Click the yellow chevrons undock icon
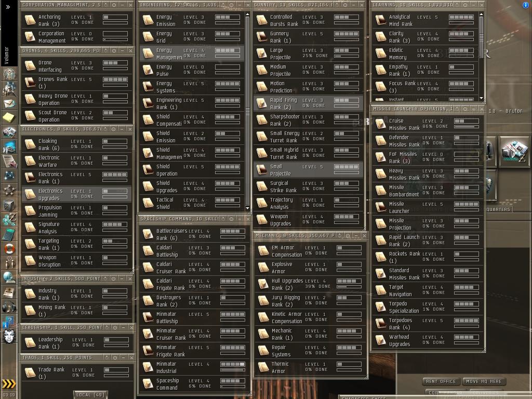This screenshot has width=532, height=399. [x=9, y=384]
